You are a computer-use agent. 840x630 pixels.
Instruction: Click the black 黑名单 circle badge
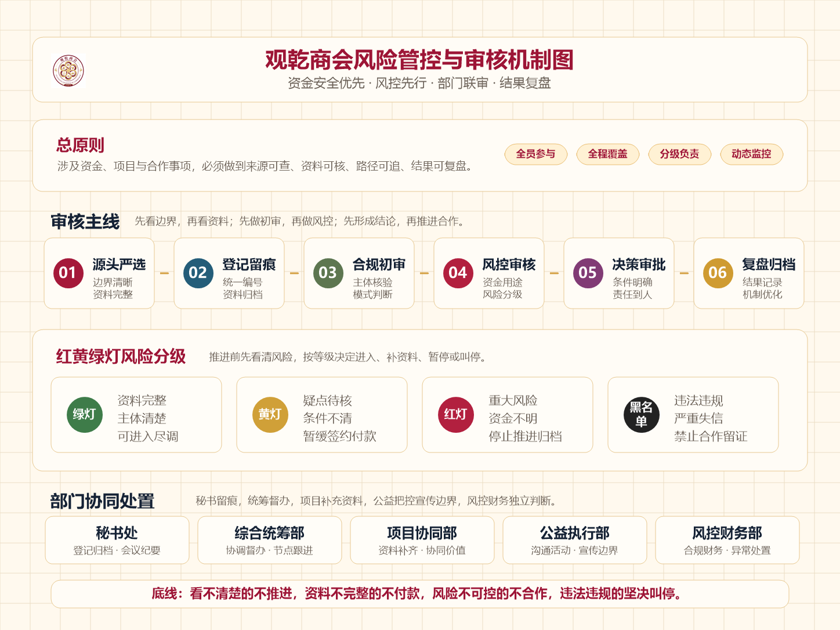click(x=642, y=415)
